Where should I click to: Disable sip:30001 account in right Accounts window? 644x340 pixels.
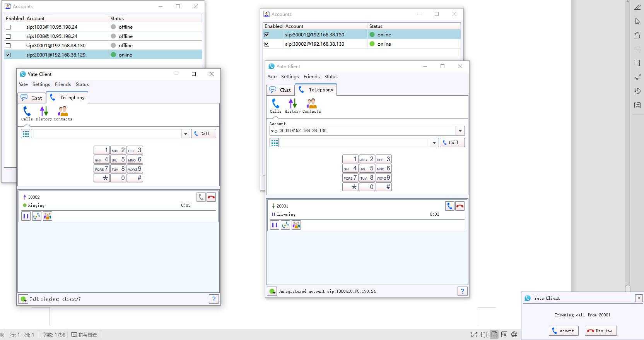(267, 35)
